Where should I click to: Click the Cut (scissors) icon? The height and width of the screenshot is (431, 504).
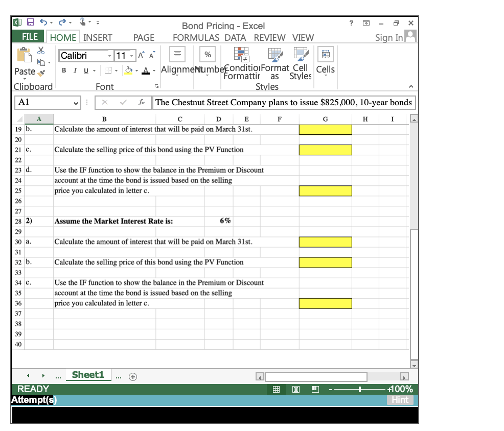click(x=41, y=50)
